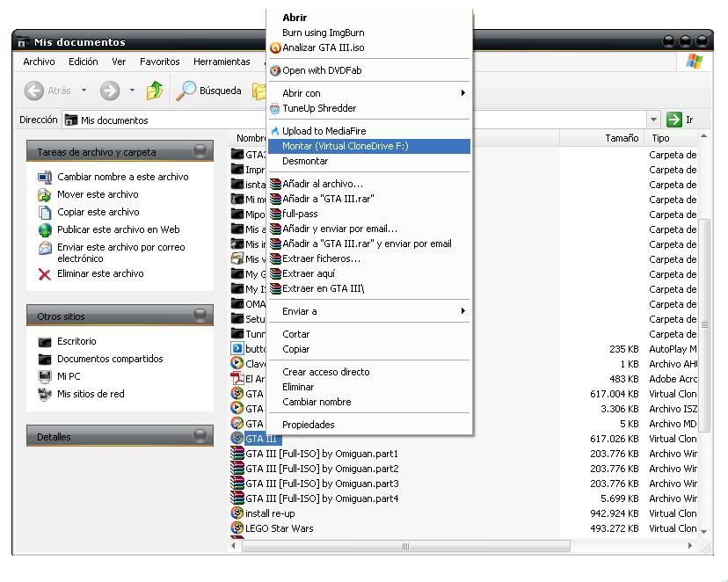Viewport: 728px width, 582px height.
Task: Click the Analizar GTA III.iso antivirus icon
Action: tap(275, 47)
